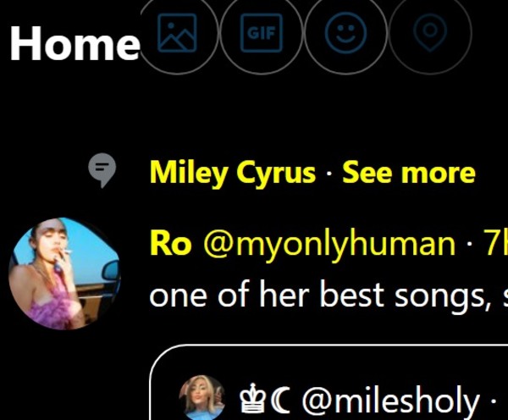Open Ro's profile picture
This screenshot has height=420, width=508.
click(64, 273)
